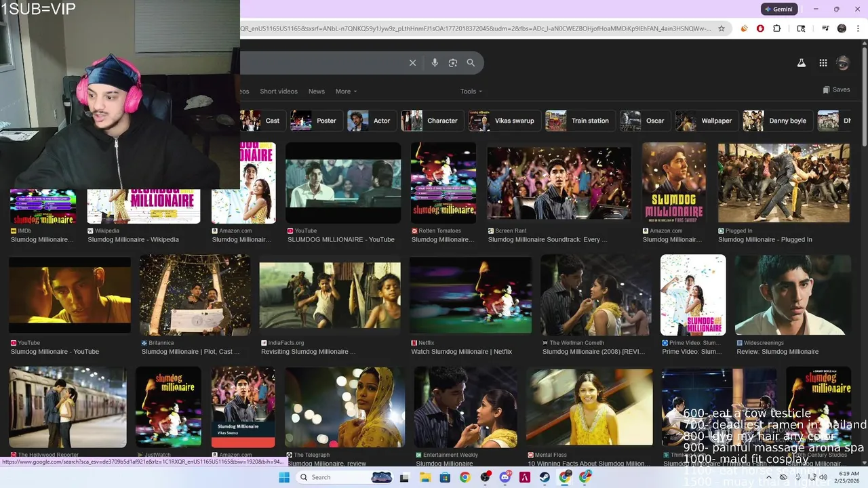The width and height of the screenshot is (868, 488).
Task: Click the Slumdog Millionaire - Wikipedia caption
Action: pyautogui.click(x=133, y=240)
